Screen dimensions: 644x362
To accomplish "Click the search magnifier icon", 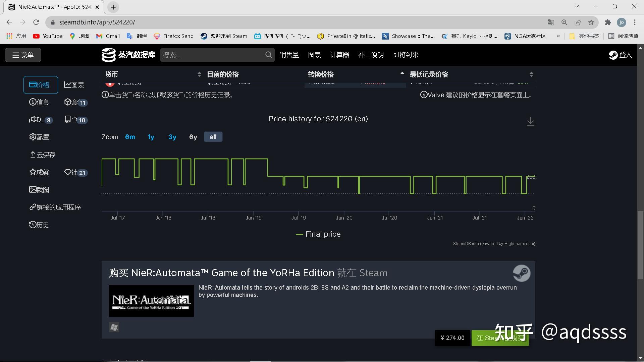I will [x=268, y=55].
